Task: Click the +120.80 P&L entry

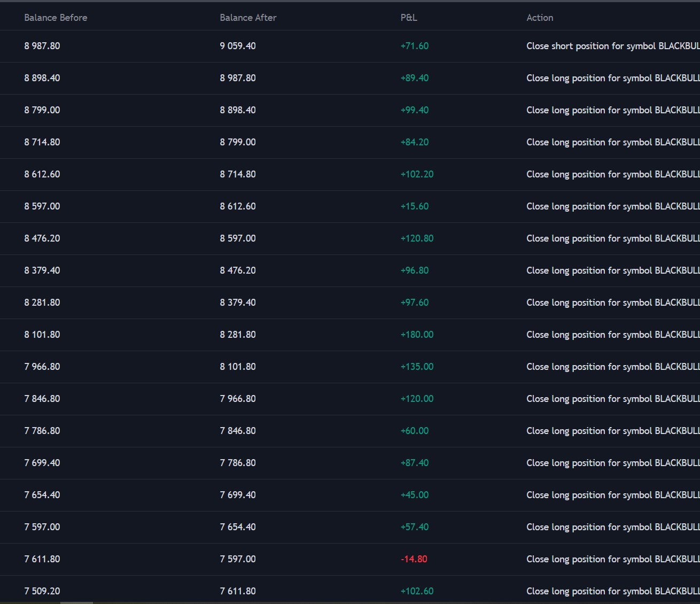Action: point(417,238)
